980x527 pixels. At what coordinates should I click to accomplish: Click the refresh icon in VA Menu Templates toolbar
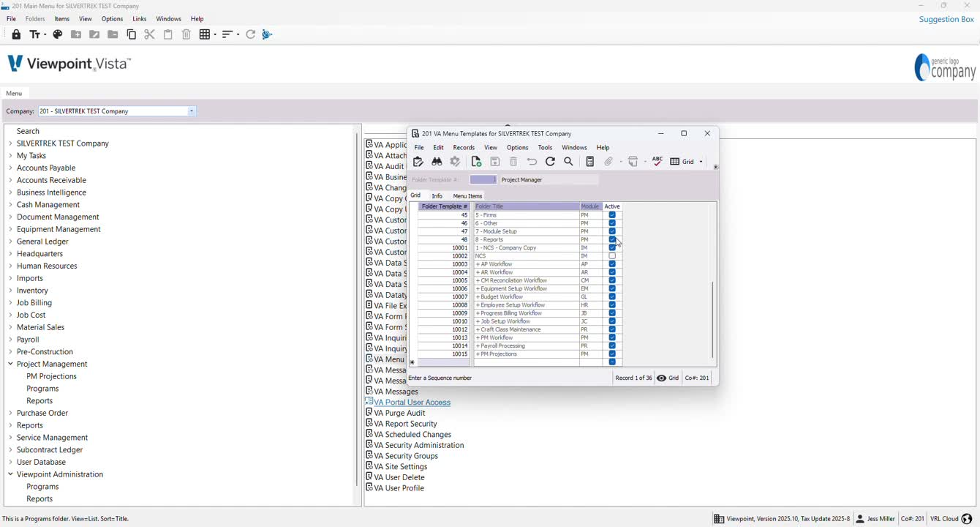(550, 162)
